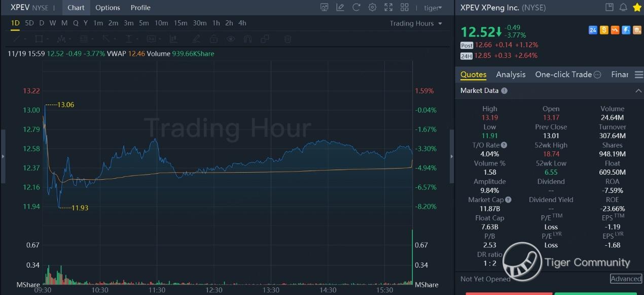Open the T/O Rate help icon
The width and height of the screenshot is (644, 295).
(x=504, y=145)
